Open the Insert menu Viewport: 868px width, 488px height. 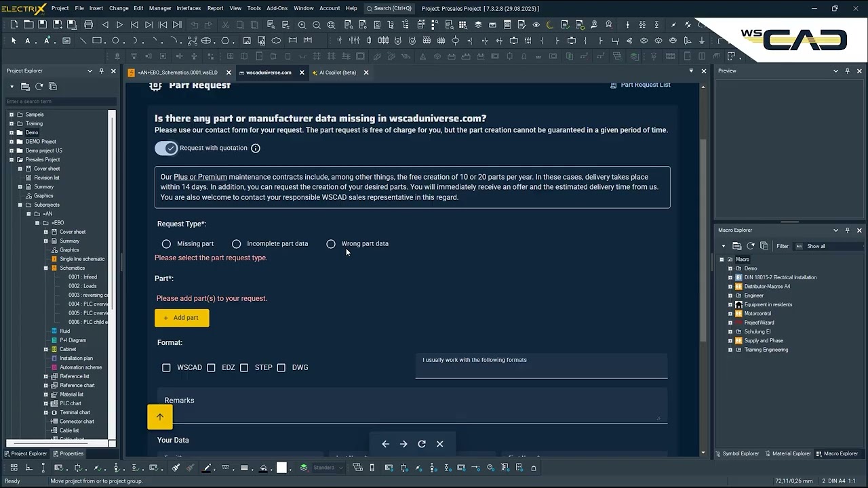pos(96,8)
